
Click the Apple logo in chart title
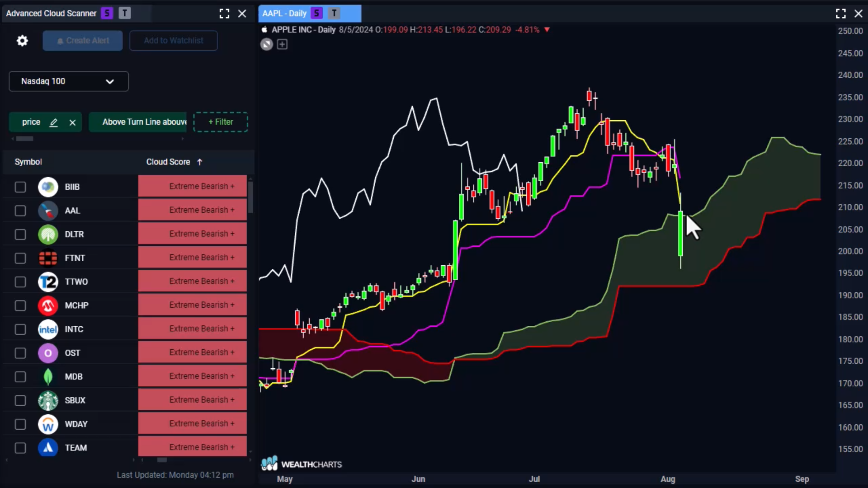[264, 30]
